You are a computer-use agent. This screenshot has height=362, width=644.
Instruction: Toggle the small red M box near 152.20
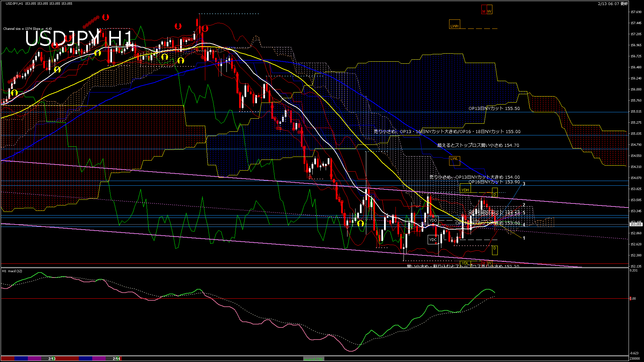484,263
